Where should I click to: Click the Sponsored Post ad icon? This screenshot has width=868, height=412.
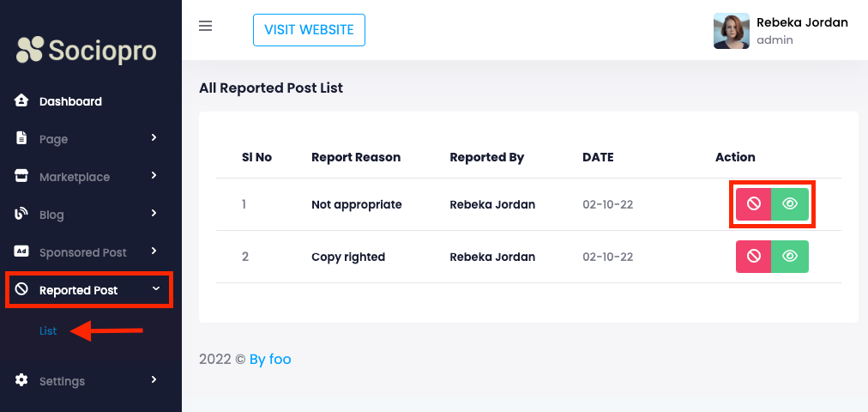click(22, 251)
